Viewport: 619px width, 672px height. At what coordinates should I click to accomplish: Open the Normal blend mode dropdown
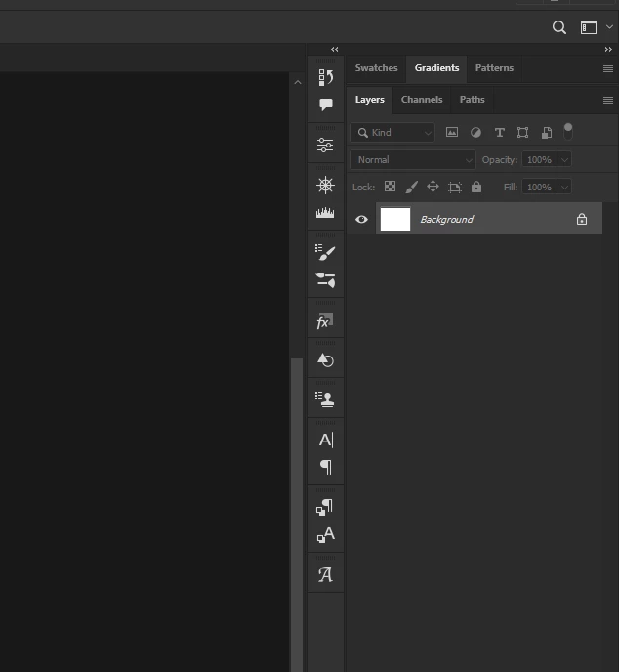click(413, 160)
